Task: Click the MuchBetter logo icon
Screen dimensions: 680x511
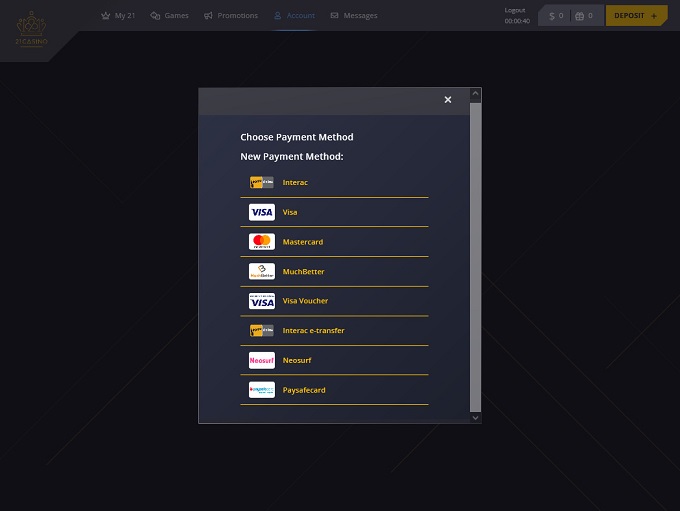Action: click(261, 272)
